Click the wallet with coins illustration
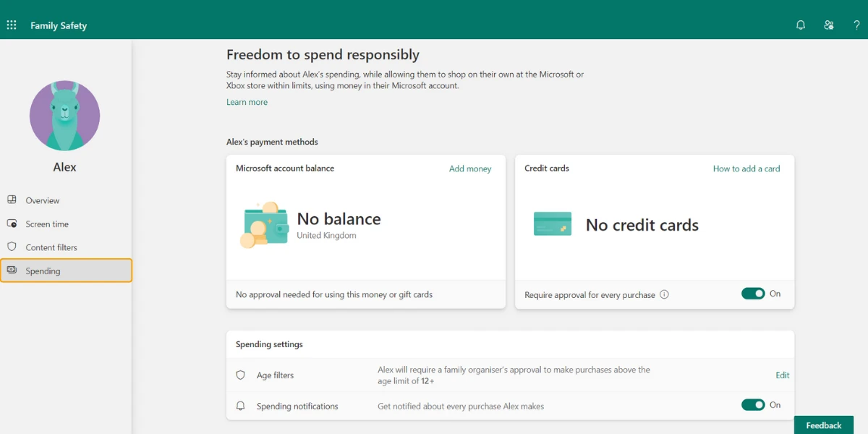This screenshot has width=868, height=434. [x=264, y=225]
